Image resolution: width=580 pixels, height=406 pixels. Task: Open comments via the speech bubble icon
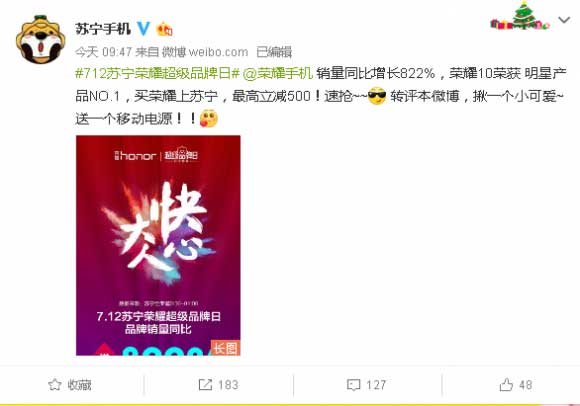(x=353, y=385)
